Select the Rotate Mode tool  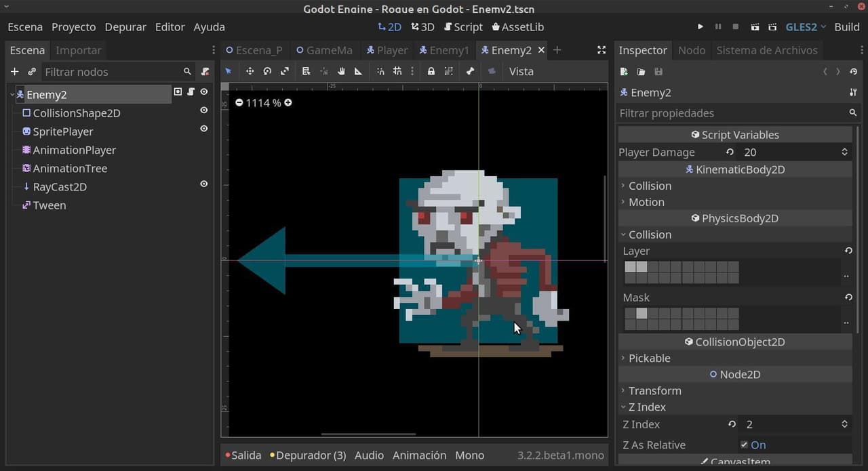point(267,71)
